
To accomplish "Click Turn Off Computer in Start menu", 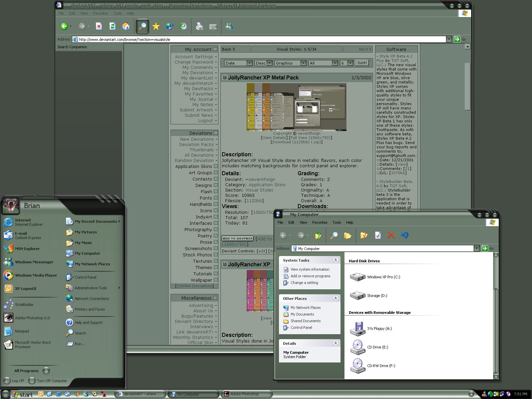I will pos(48,381).
